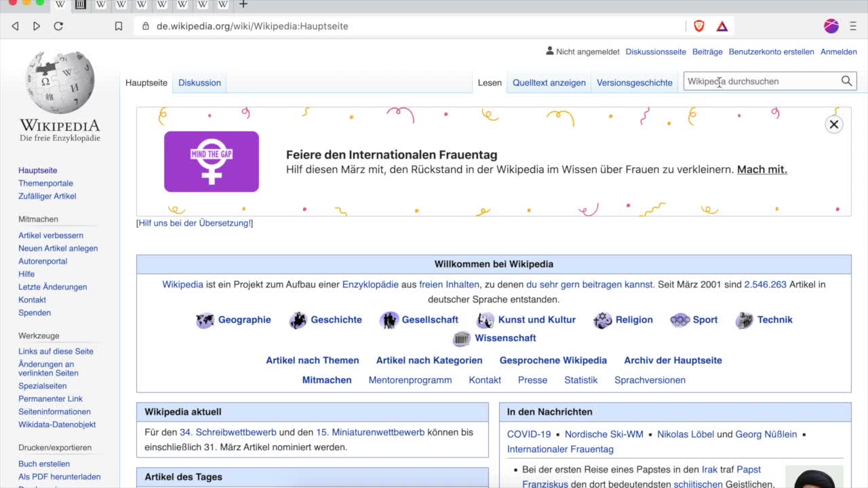Open Letzte Änderungen in sidebar
868x488 pixels.
(x=52, y=287)
